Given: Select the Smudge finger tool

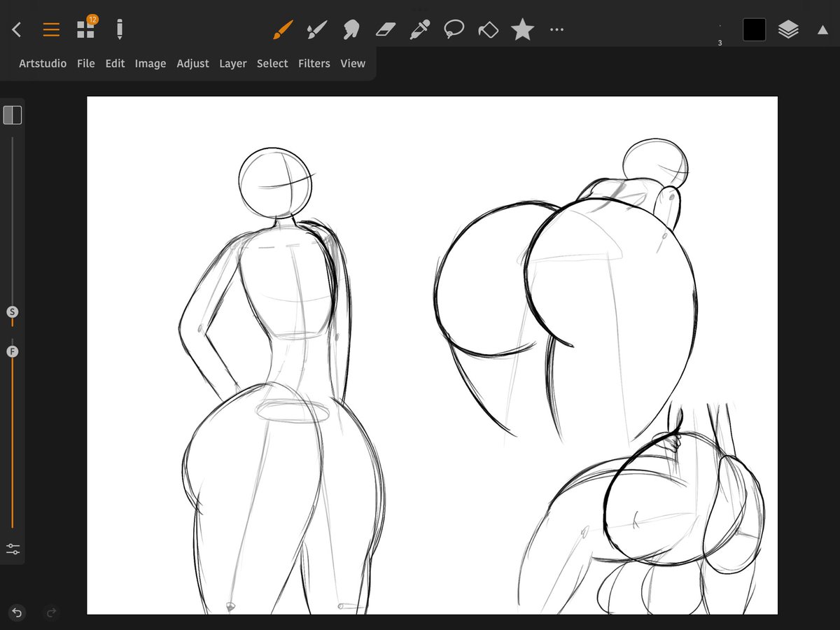Looking at the screenshot, I should (x=351, y=29).
